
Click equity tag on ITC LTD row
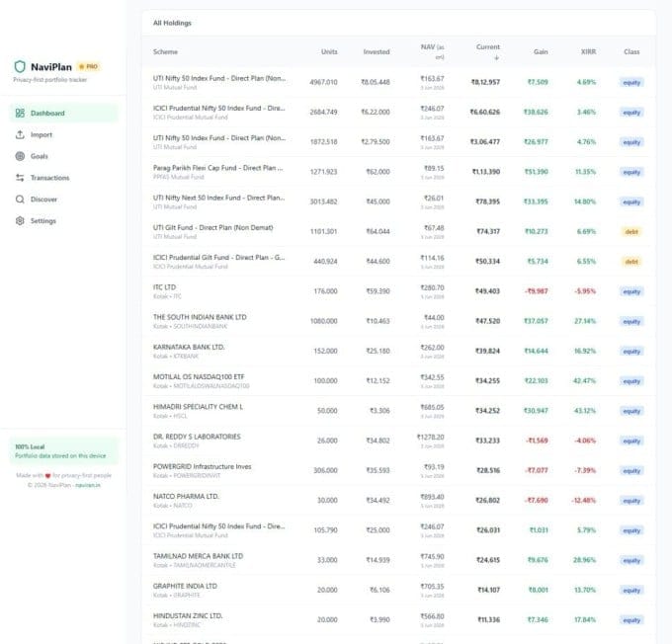631,291
